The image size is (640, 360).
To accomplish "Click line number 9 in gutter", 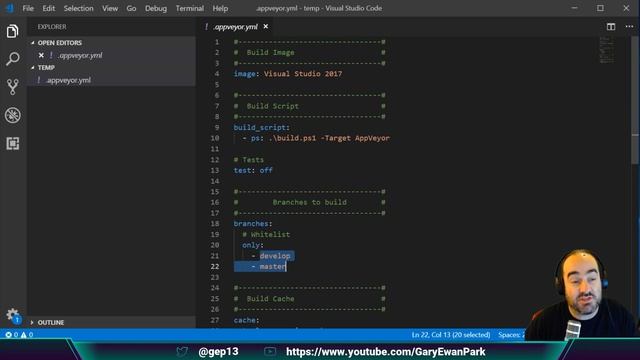I will 217,127.
